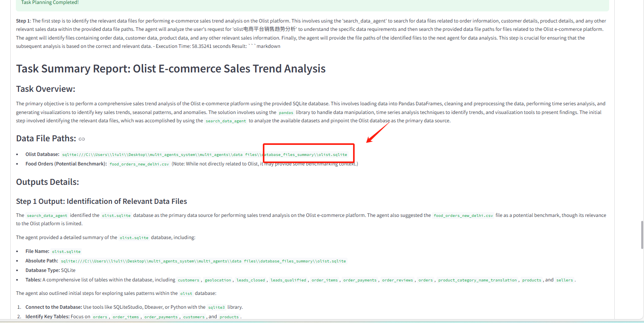
Task: Click the bold 'File Name:' label
Action: [38, 251]
